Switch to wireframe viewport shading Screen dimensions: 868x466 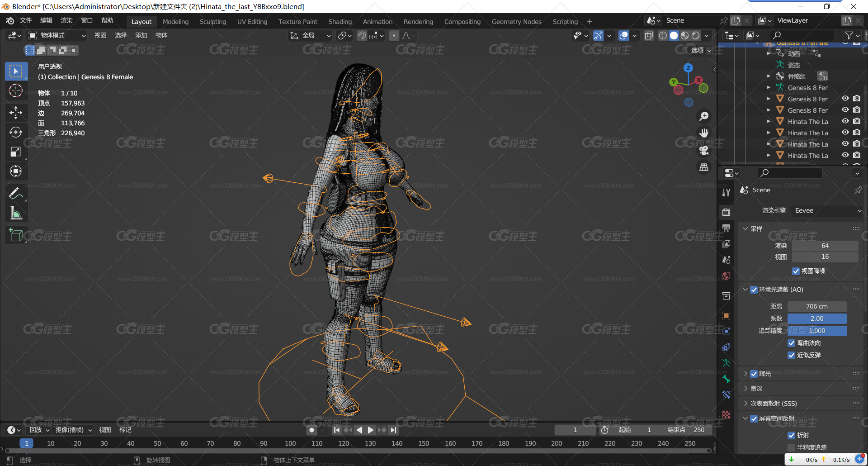(x=663, y=36)
